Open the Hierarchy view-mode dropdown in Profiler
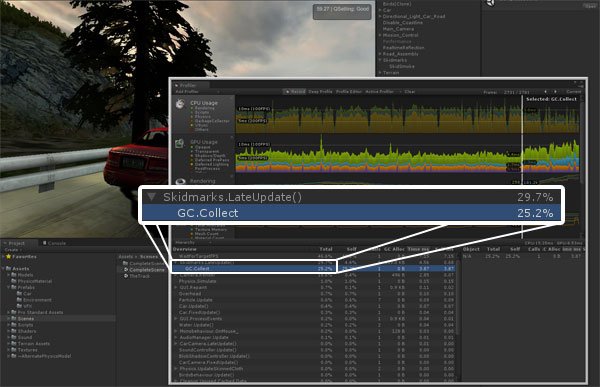 pos(193,243)
